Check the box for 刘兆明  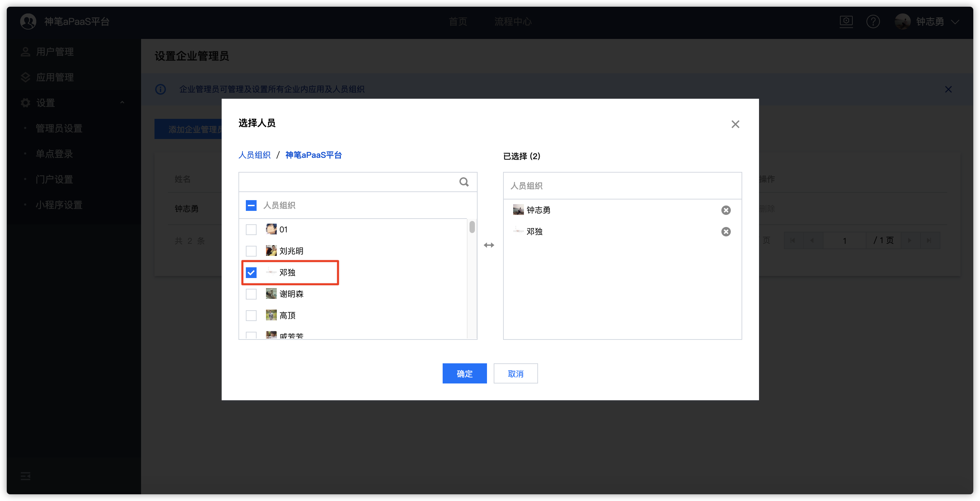251,251
